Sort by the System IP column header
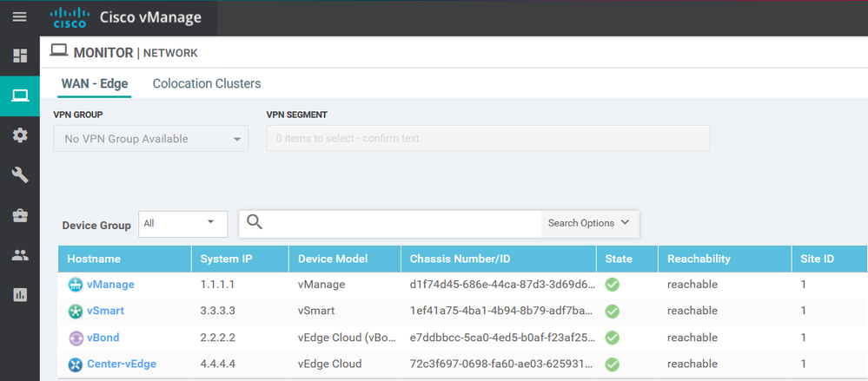 241,259
